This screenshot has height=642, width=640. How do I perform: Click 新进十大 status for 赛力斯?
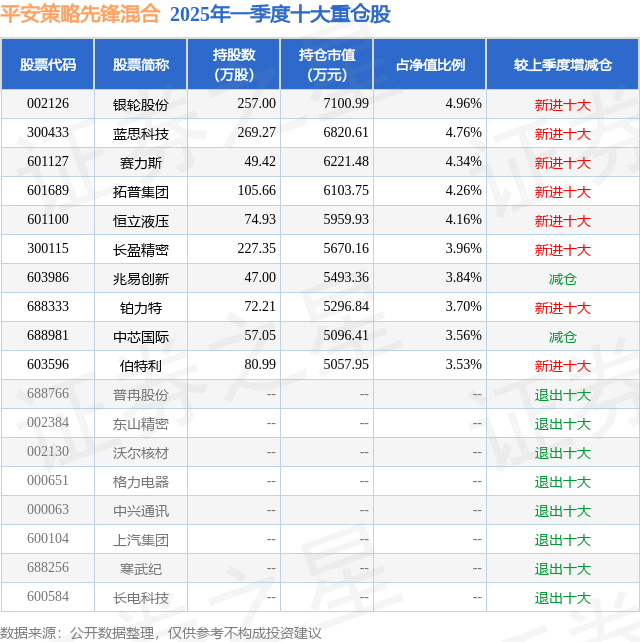click(x=563, y=163)
